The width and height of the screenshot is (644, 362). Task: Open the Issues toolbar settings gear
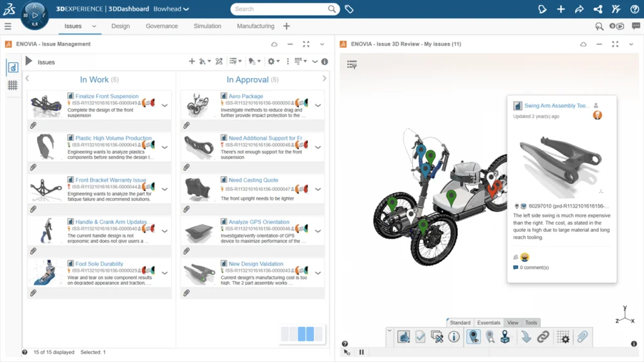[x=271, y=62]
